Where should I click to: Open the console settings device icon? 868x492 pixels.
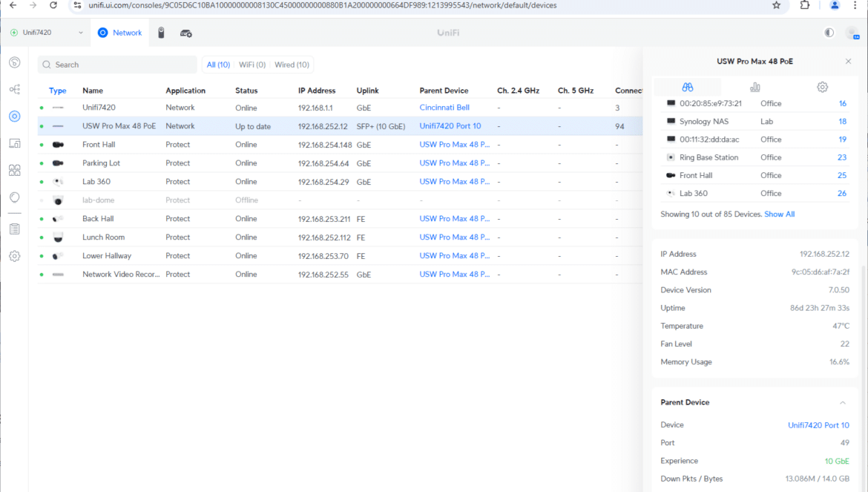pyautogui.click(x=186, y=33)
